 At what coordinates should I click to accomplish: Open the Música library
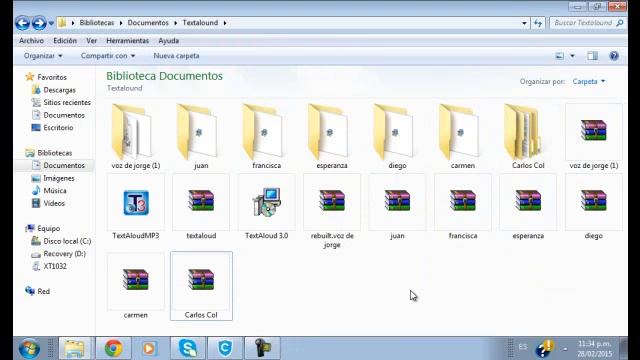55,191
